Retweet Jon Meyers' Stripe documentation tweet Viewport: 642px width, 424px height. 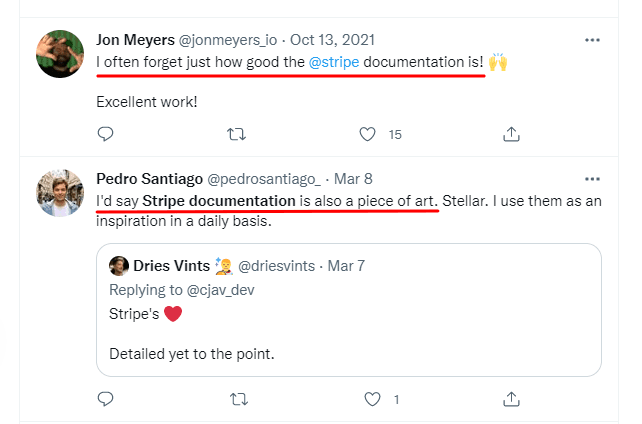click(237, 134)
